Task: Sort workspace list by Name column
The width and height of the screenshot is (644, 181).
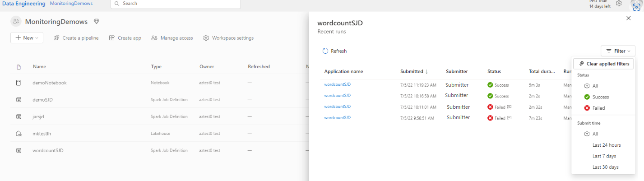Action: coord(39,67)
